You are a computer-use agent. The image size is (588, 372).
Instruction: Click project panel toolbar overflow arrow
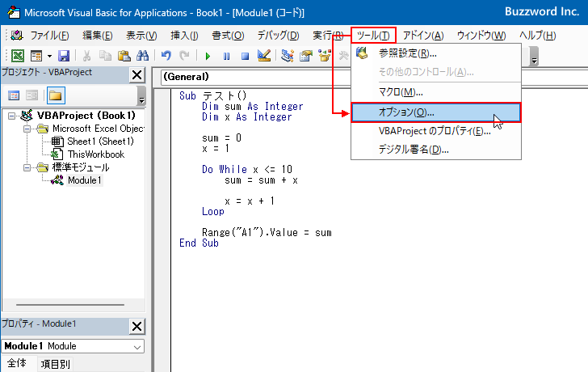(x=141, y=95)
